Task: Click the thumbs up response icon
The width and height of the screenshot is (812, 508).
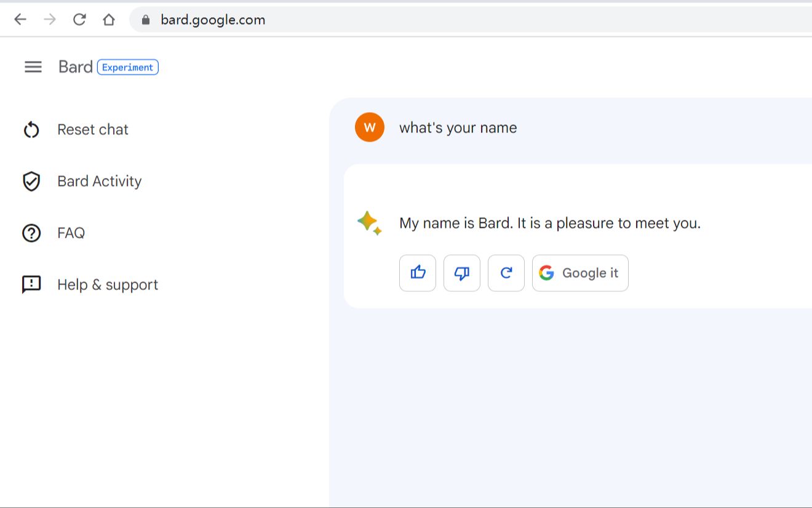Action: point(417,273)
